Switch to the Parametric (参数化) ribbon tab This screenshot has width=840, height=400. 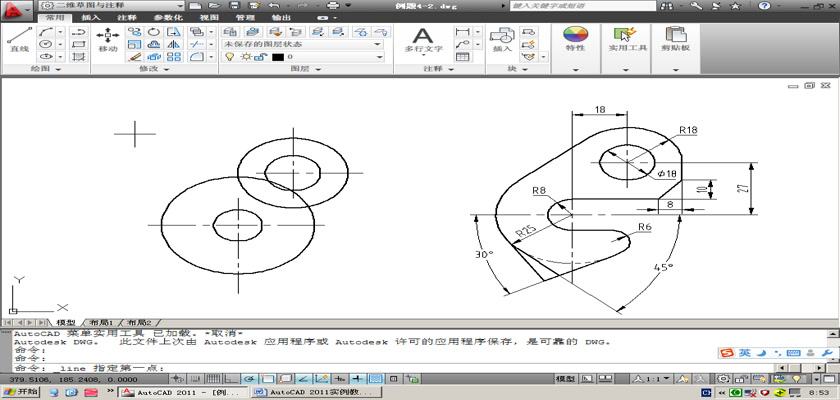[x=168, y=17]
